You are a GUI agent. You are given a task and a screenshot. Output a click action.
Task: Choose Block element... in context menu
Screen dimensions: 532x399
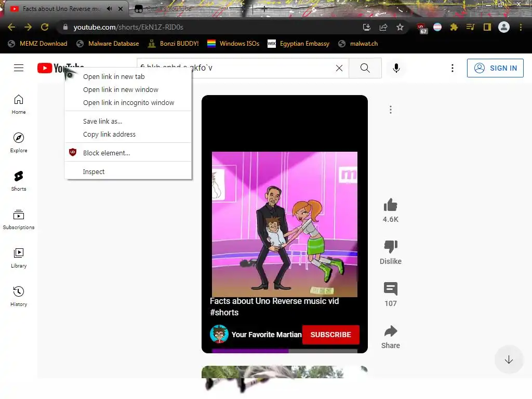tap(128, 153)
